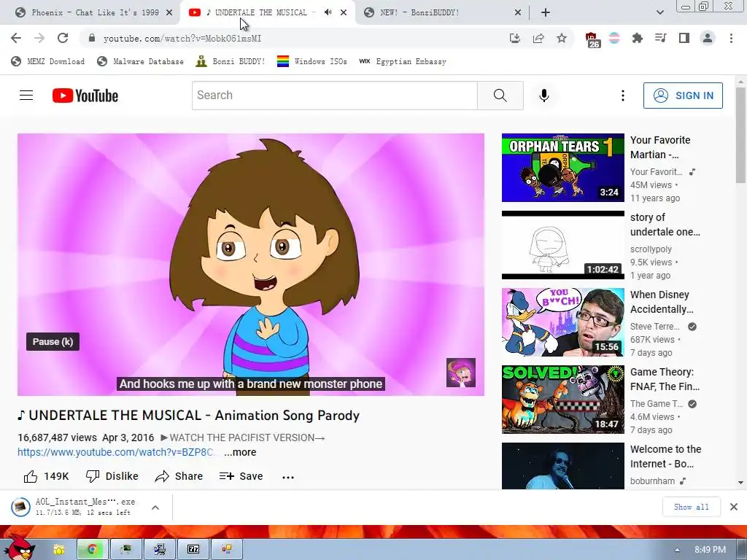
Task: Click the install/download page icon in address bar
Action: tap(515, 38)
